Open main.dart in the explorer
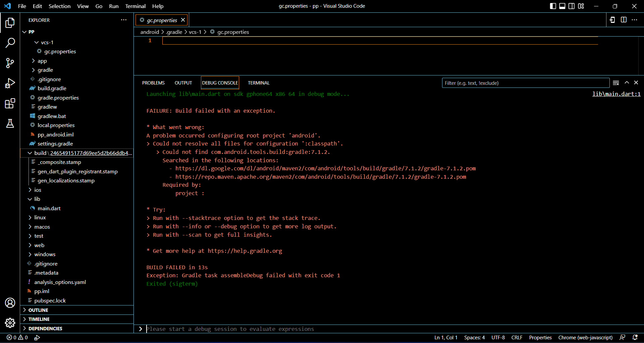644x343 pixels. pyautogui.click(x=77, y=209)
